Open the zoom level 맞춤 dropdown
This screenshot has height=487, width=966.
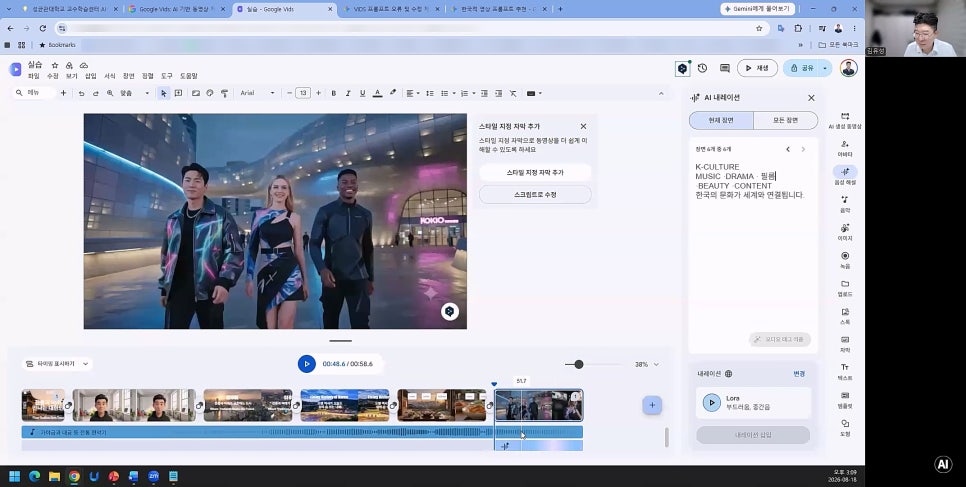pyautogui.click(x=134, y=93)
